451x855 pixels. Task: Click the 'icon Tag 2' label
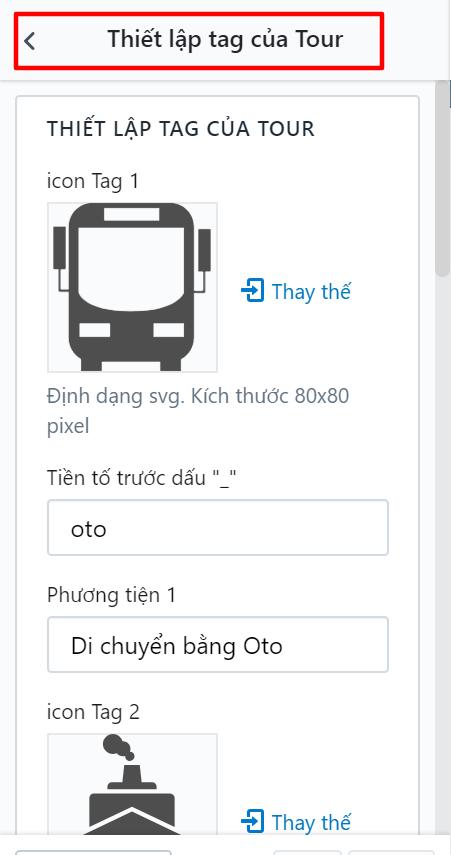(93, 712)
